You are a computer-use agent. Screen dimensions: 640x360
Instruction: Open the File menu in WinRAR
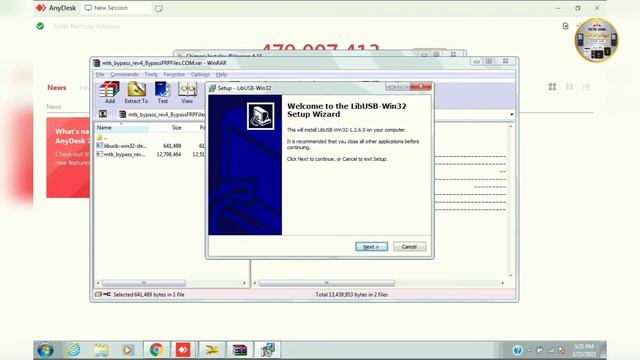coord(100,75)
